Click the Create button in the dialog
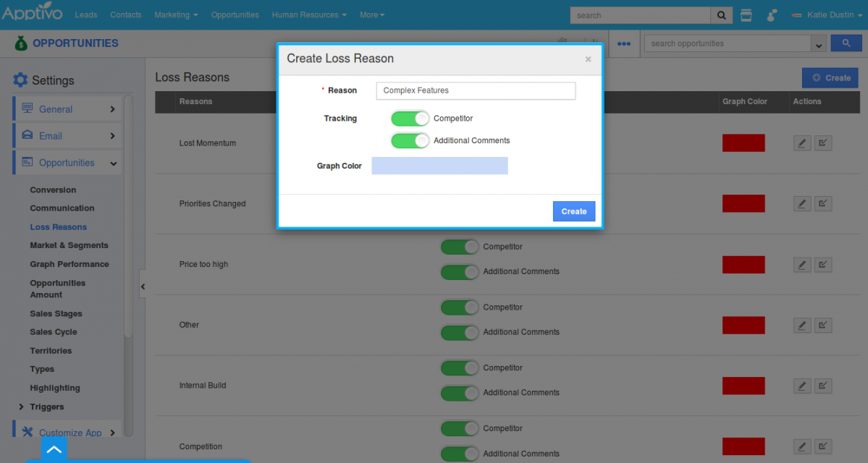The image size is (868, 463). 573,211
